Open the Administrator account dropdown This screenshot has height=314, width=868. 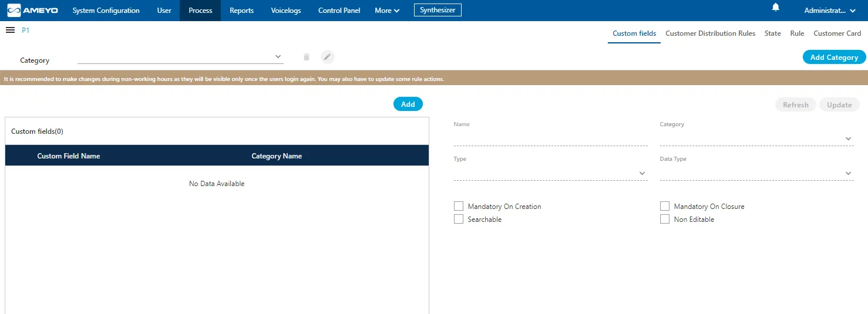[x=829, y=11]
